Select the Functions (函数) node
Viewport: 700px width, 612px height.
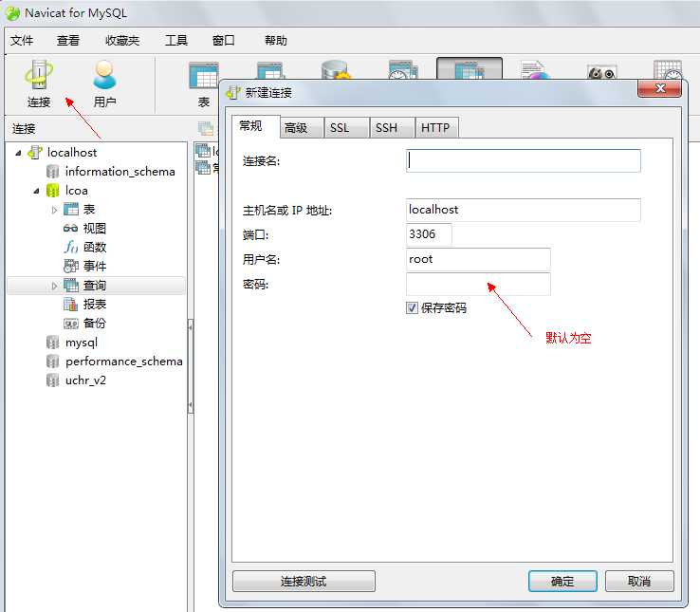tap(84, 248)
